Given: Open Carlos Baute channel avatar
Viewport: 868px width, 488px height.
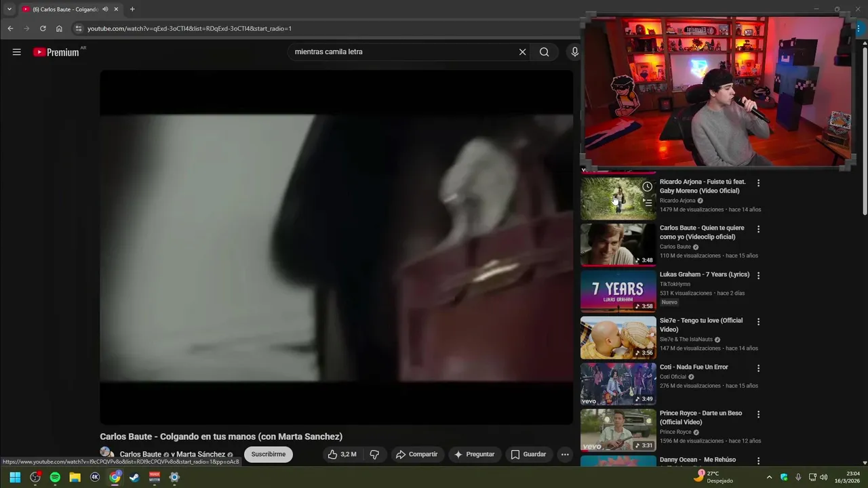Looking at the screenshot, I should tap(106, 453).
